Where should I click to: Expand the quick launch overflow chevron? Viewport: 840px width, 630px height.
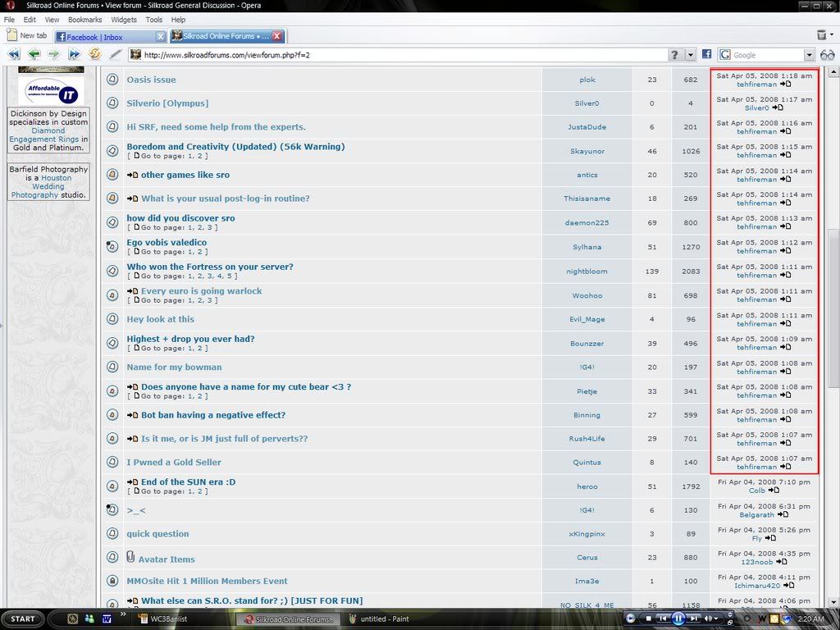tap(123, 614)
